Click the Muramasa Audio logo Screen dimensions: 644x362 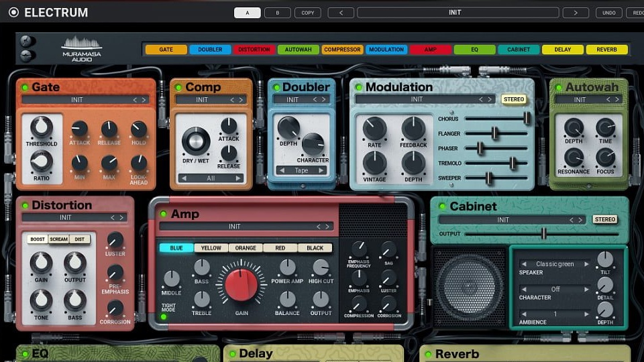(x=82, y=49)
